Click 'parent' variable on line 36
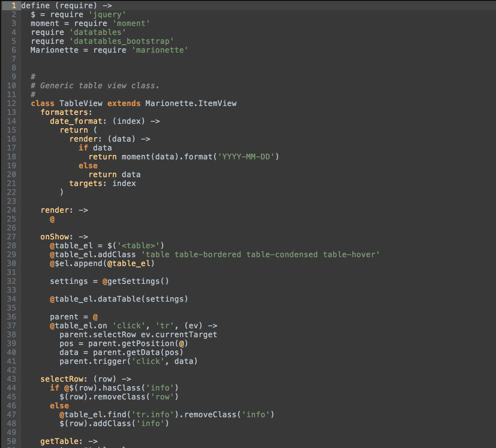496x448 pixels. click(x=64, y=317)
